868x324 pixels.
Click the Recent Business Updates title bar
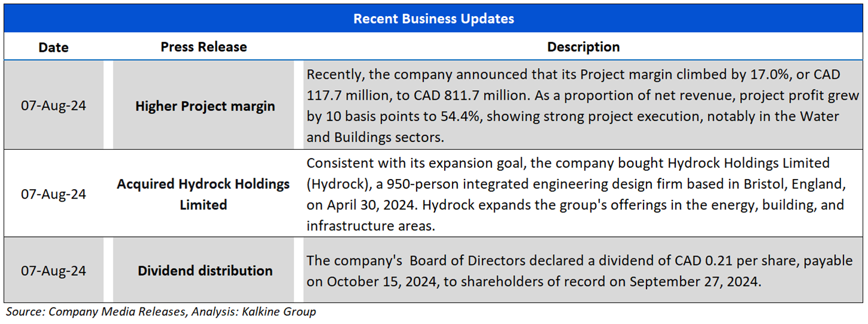click(433, 18)
